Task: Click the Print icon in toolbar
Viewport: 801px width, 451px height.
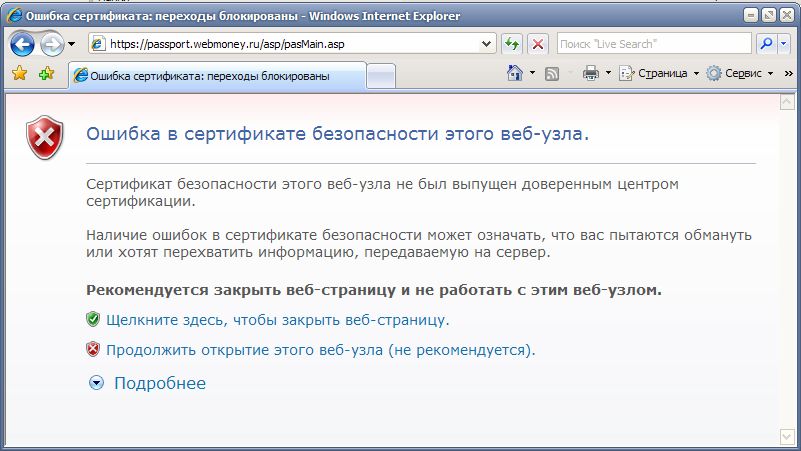Action: pyautogui.click(x=590, y=73)
